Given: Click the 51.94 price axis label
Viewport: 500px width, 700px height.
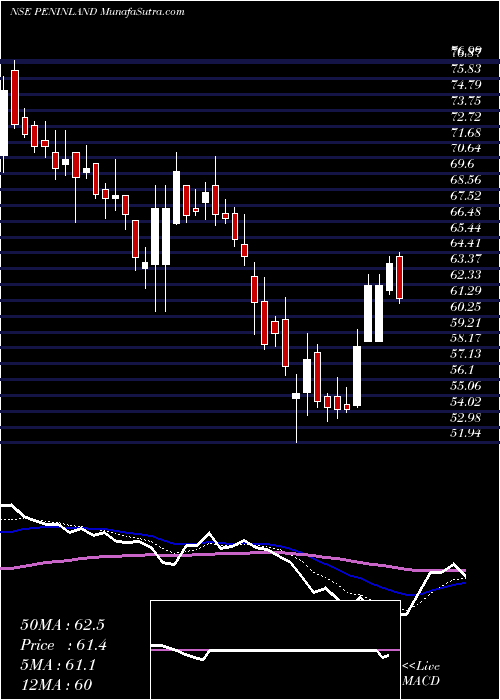Looking at the screenshot, I should tap(466, 433).
